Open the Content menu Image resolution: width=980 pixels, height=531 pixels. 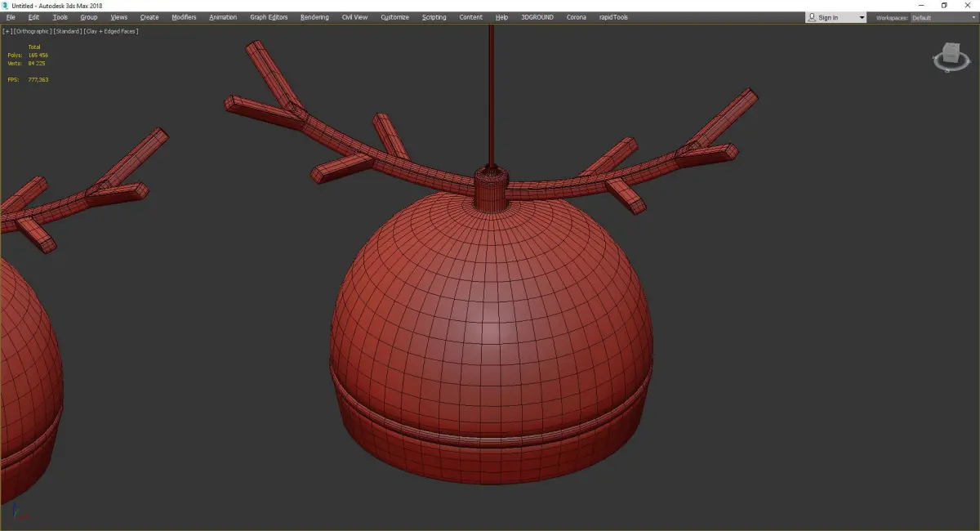(x=470, y=17)
